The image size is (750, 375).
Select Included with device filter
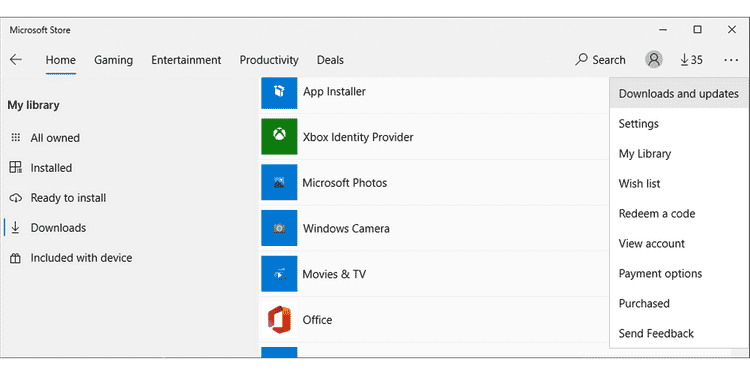tap(81, 258)
